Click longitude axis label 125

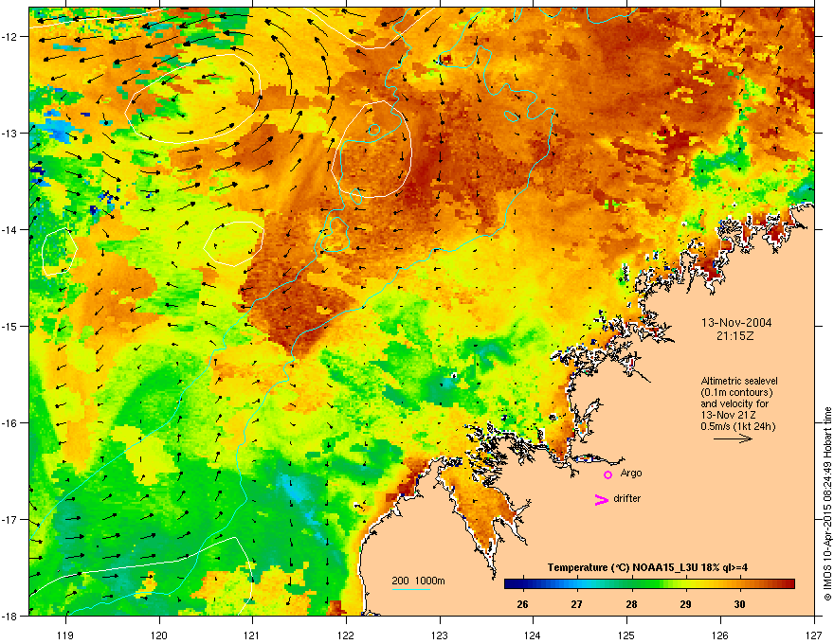(626, 635)
